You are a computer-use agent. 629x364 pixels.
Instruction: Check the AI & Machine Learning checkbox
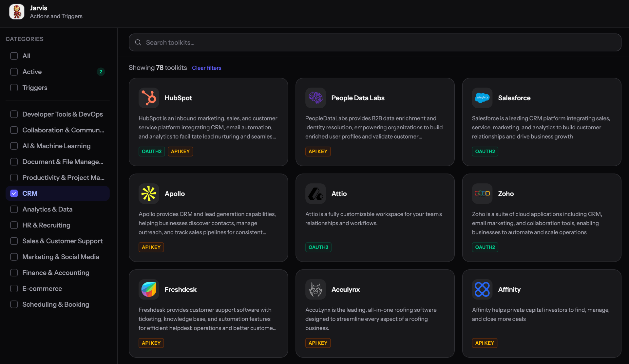(14, 146)
